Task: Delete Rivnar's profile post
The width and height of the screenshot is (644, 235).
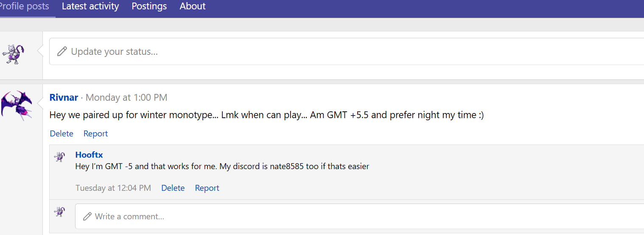Action: pos(62,133)
